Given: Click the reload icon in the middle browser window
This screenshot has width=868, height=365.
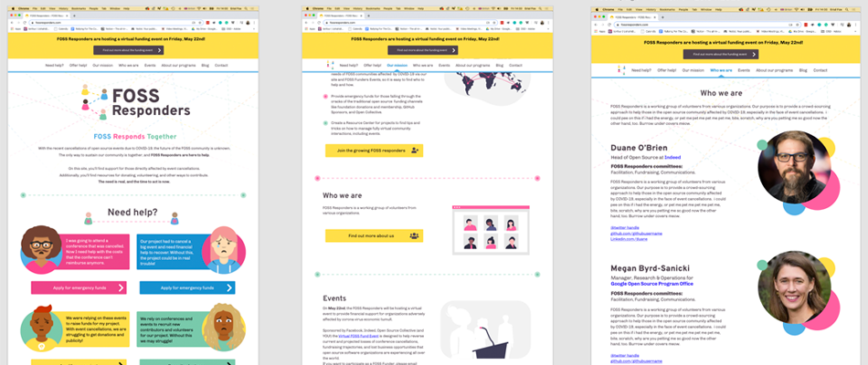Looking at the screenshot, I should click(x=318, y=22).
